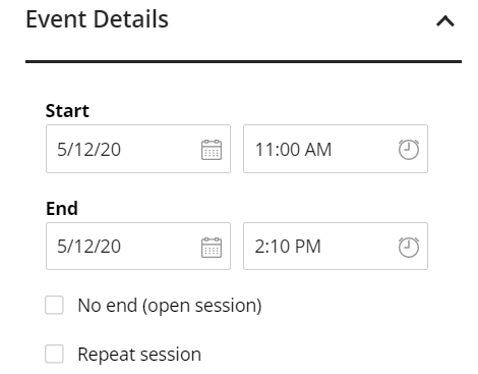Click the bold End label
Viewport: 478px width, 374px height.
coord(62,209)
